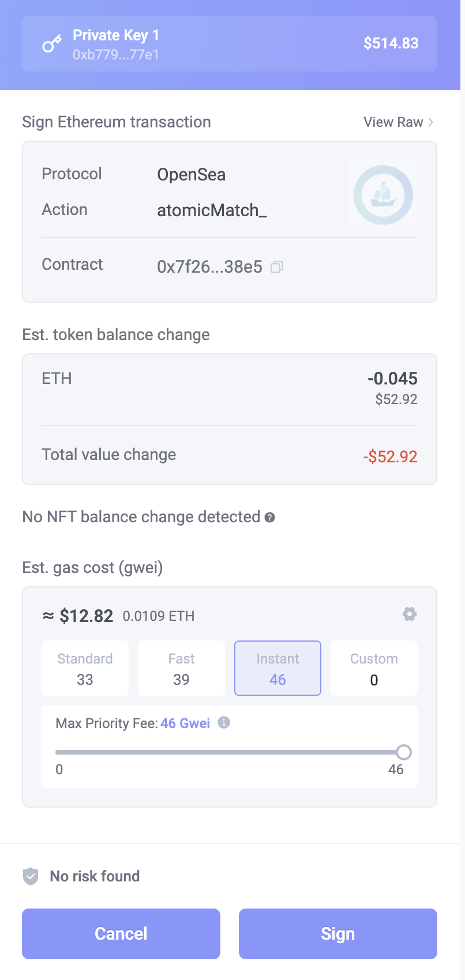Click the contract address 0x7f26...38e5

click(x=209, y=267)
